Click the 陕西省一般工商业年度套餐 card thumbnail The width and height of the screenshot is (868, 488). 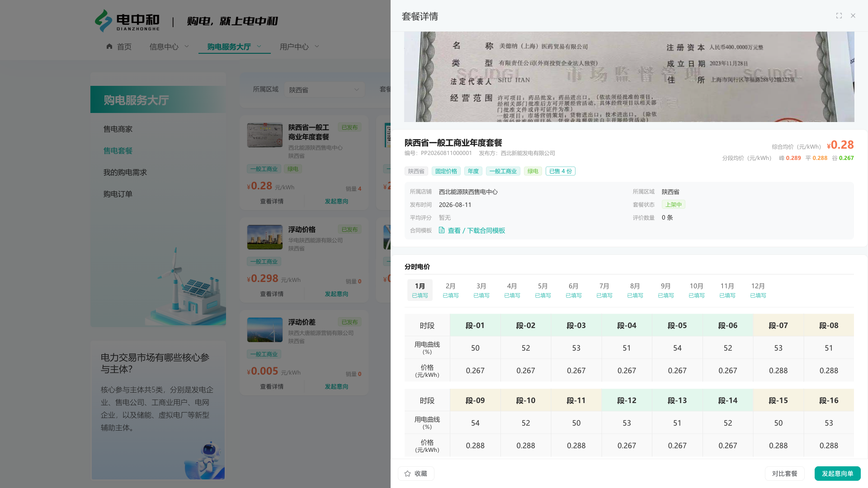click(x=265, y=135)
